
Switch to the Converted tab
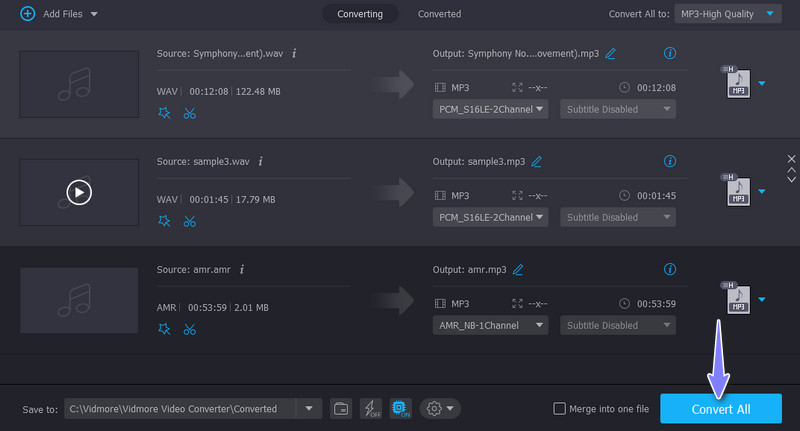point(439,14)
